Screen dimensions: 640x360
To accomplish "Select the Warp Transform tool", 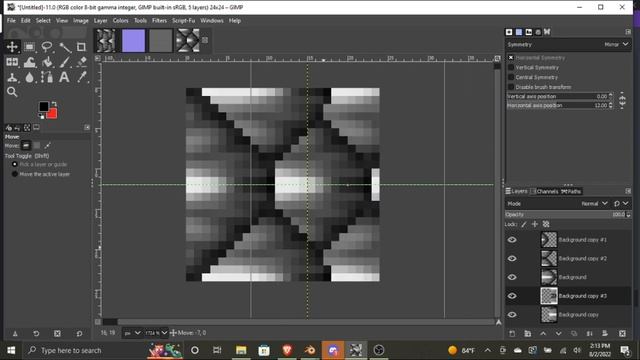I will (x=29, y=62).
